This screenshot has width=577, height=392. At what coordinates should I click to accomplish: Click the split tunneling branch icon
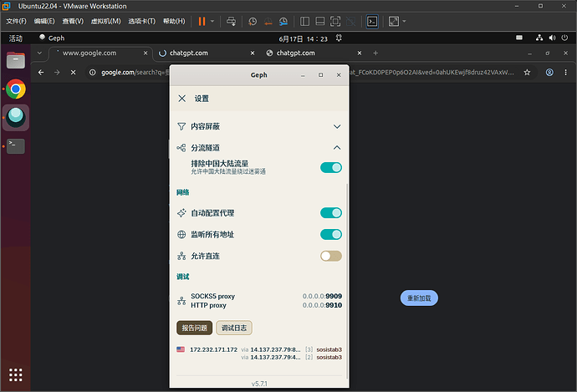pyautogui.click(x=181, y=148)
